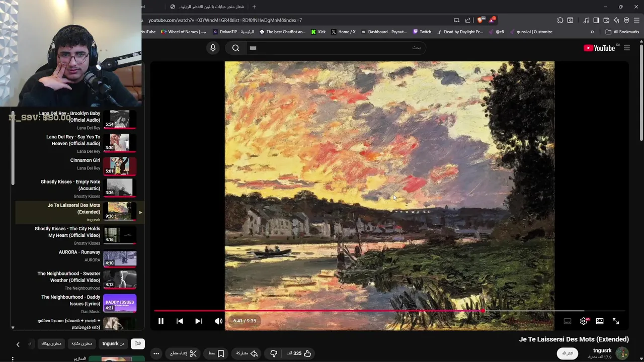The width and height of the screenshot is (644, 362).
Task: Switch the player to theater mode
Action: click(x=600, y=321)
